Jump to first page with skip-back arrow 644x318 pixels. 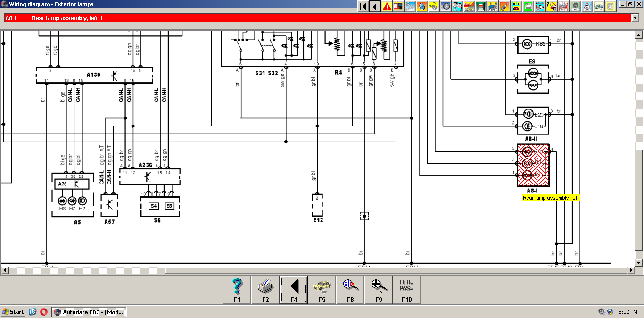[x=363, y=6]
